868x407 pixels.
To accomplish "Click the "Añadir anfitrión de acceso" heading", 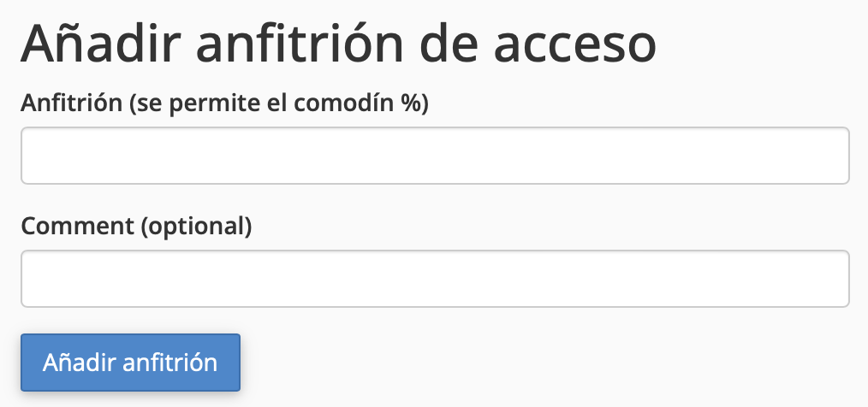I will click(x=338, y=44).
